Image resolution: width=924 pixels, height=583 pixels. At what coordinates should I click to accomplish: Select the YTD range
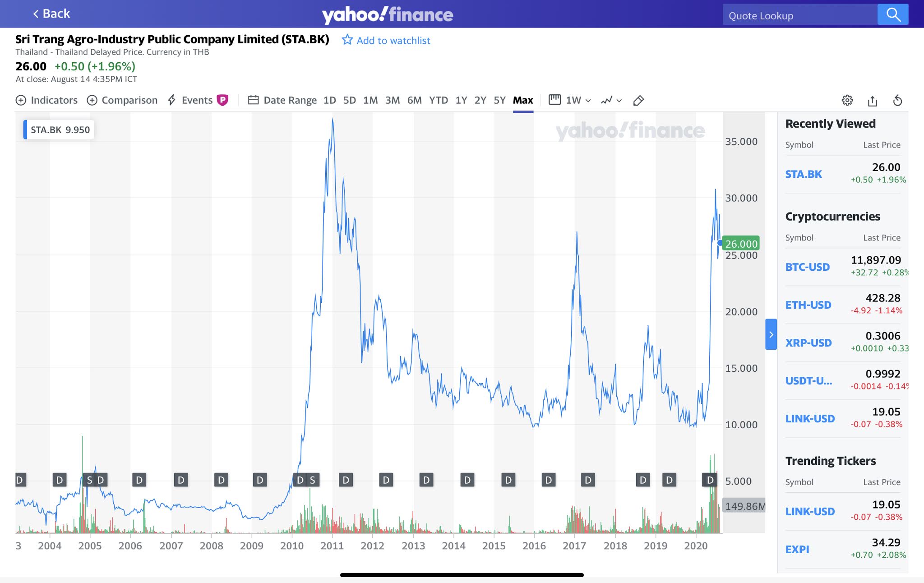coord(439,100)
